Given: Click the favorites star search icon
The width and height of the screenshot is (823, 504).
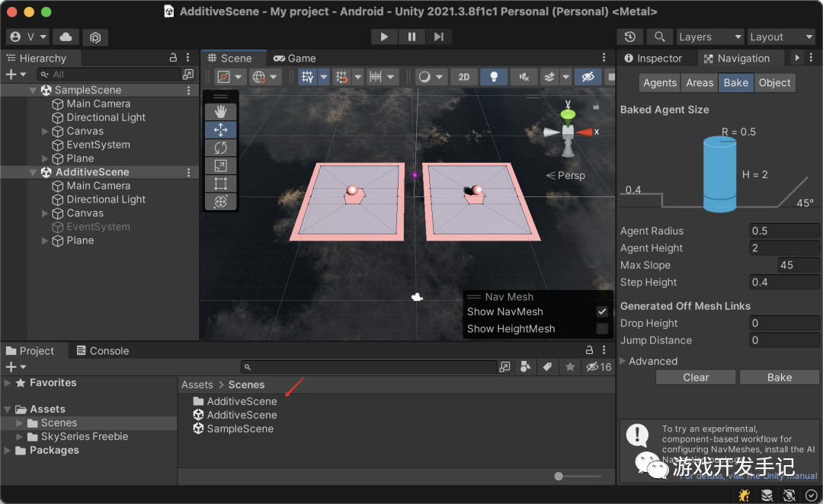Looking at the screenshot, I should coord(570,367).
